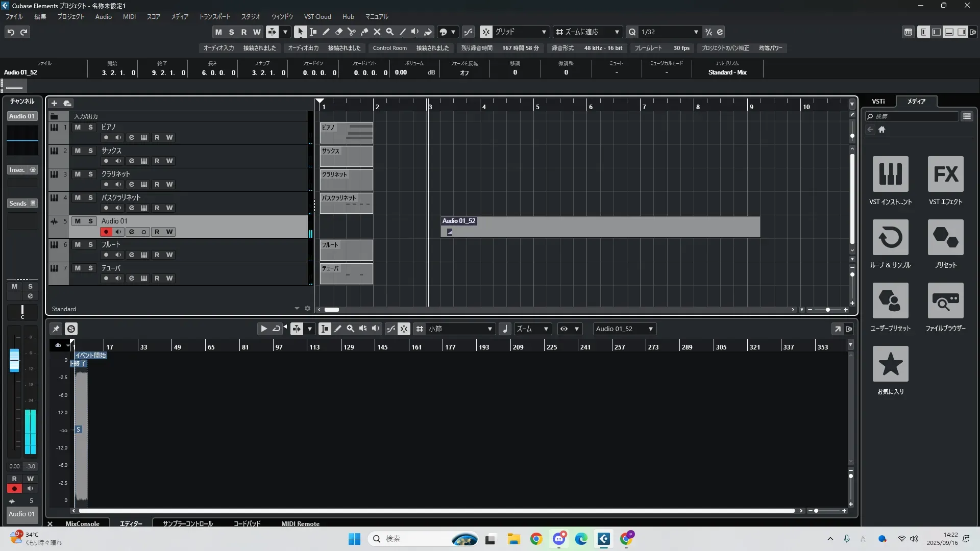Click the add track plus icon
The width and height of the screenshot is (980, 551).
tap(54, 103)
